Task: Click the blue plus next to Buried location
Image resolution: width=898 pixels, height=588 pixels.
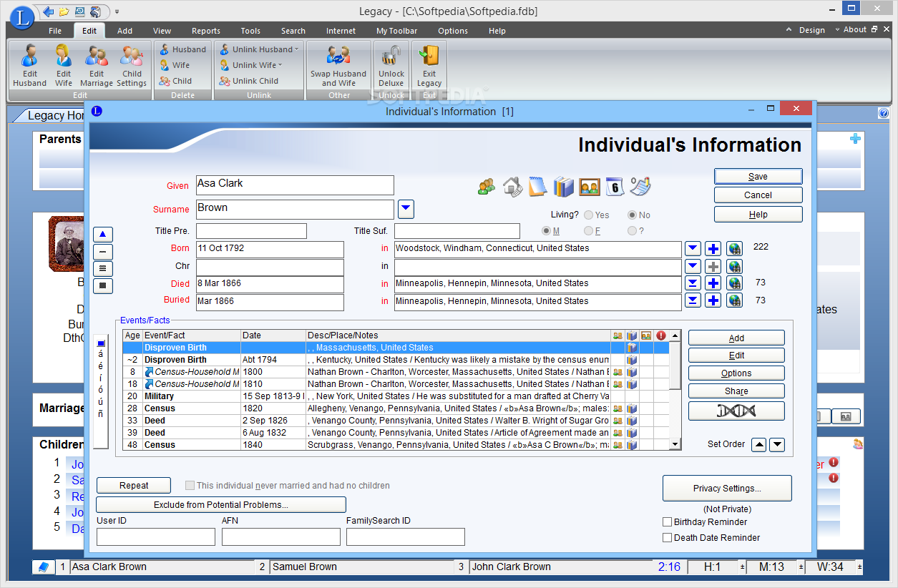Action: (713, 300)
